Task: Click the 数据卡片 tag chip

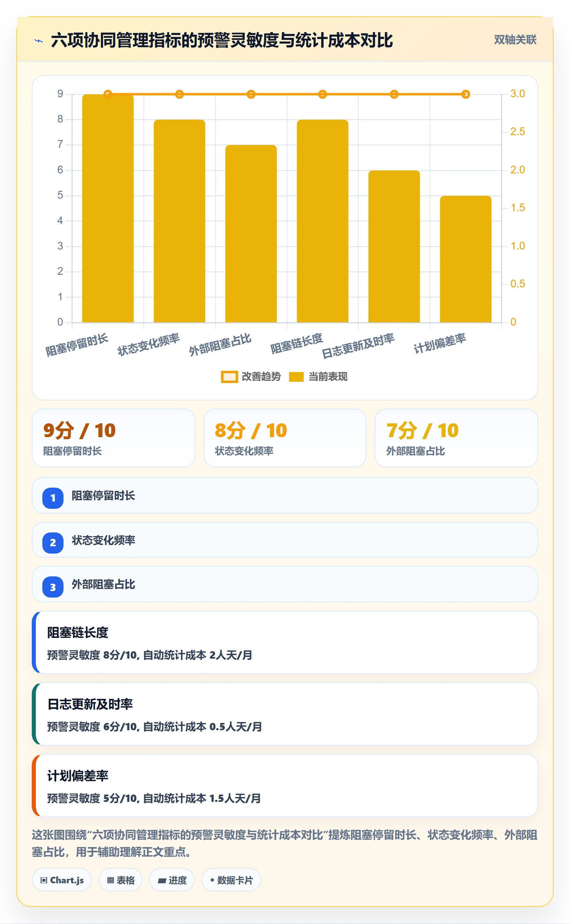Action: pos(231,880)
